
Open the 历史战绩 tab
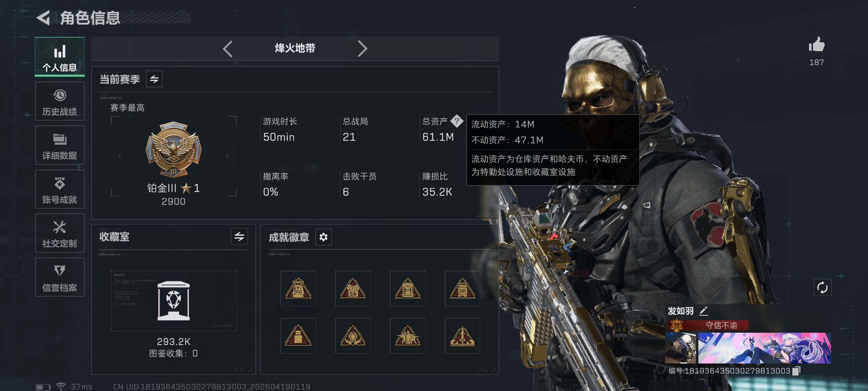tap(60, 101)
